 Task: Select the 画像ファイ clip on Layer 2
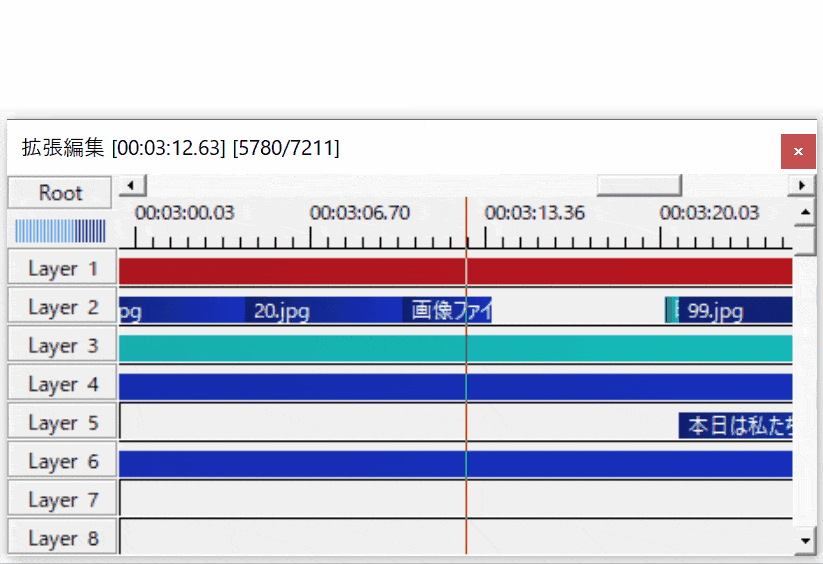click(x=447, y=310)
